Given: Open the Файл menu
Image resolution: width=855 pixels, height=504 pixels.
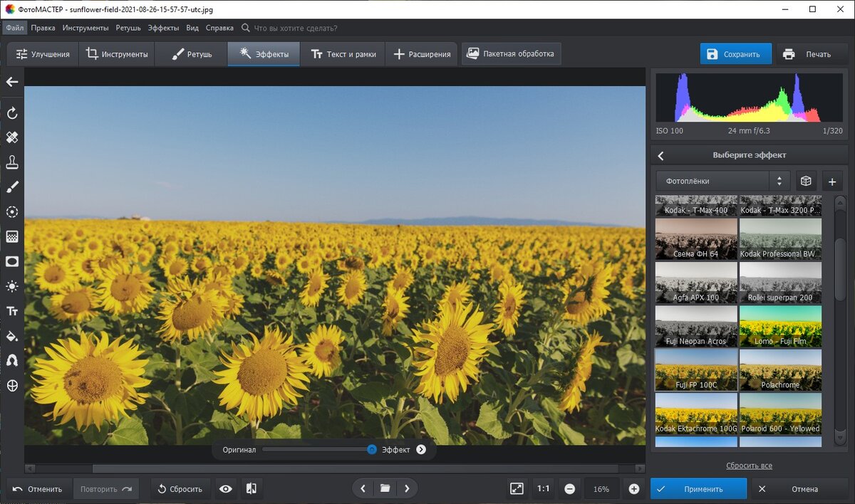Looking at the screenshot, I should click(15, 28).
